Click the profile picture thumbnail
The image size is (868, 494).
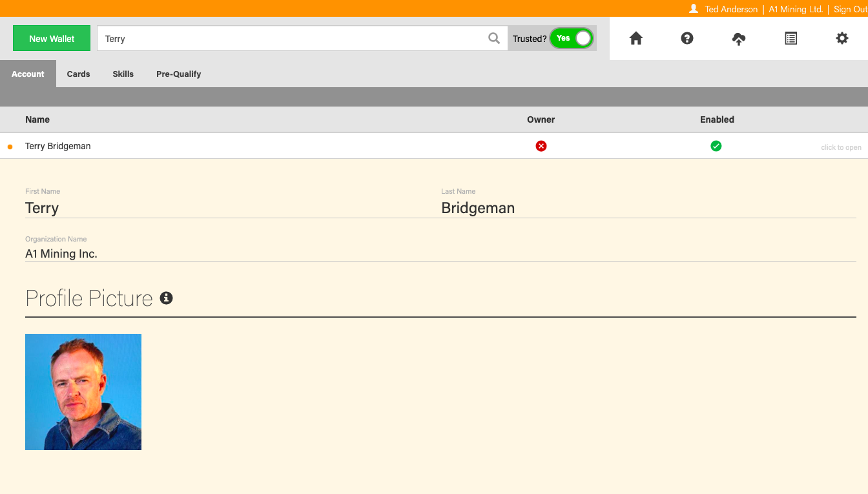click(83, 392)
